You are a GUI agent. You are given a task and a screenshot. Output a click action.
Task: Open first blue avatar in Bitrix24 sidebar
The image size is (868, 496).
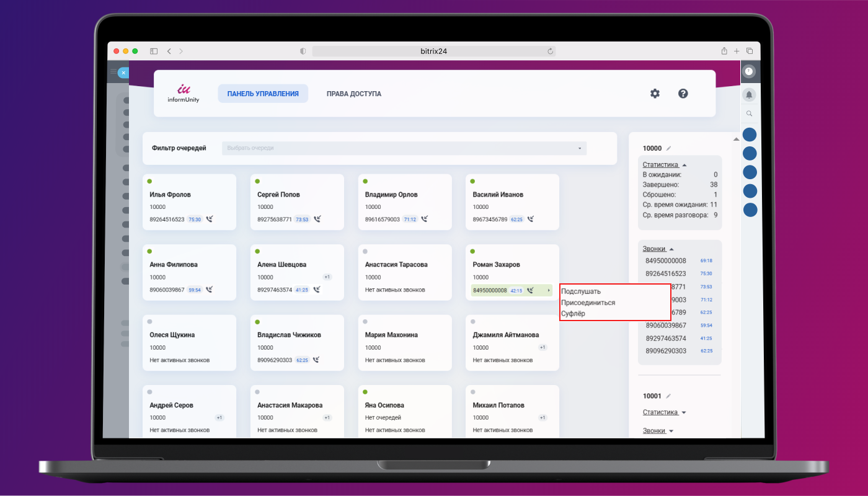pyautogui.click(x=750, y=135)
